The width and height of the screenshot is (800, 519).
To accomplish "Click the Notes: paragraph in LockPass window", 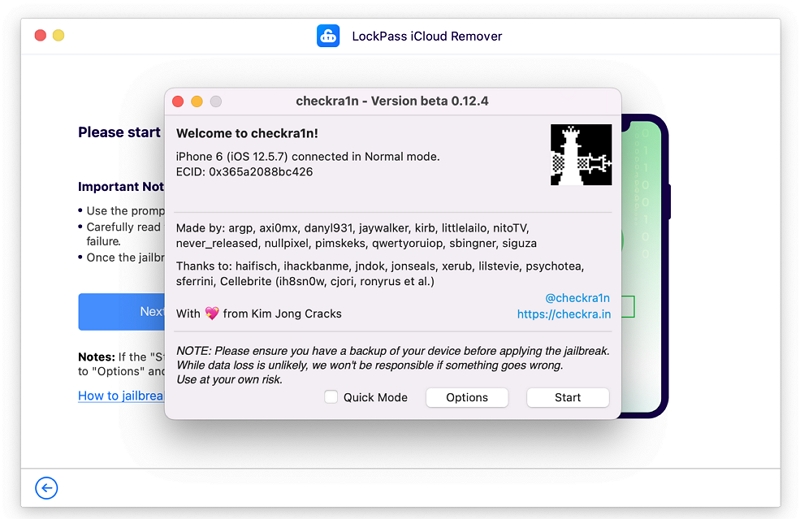I will click(121, 364).
